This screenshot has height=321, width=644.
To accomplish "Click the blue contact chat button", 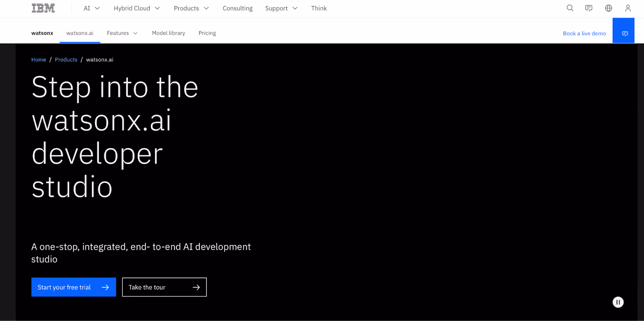I will point(623,31).
